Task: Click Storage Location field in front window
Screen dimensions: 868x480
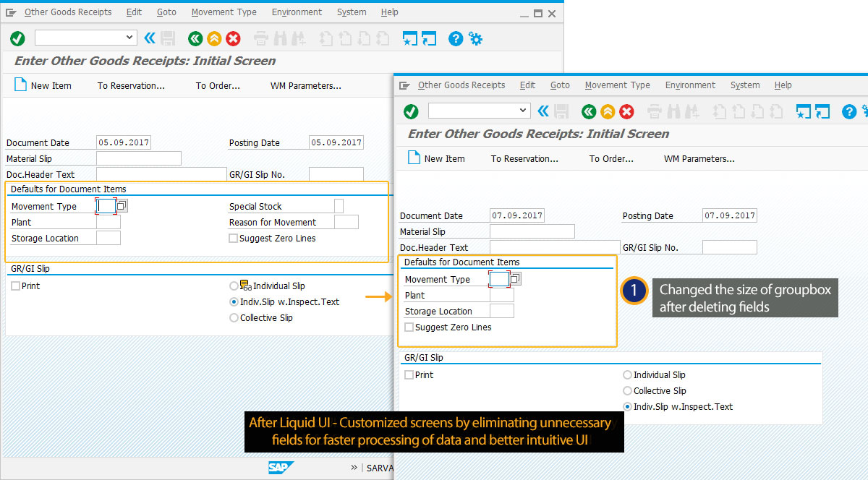Action: (x=502, y=311)
